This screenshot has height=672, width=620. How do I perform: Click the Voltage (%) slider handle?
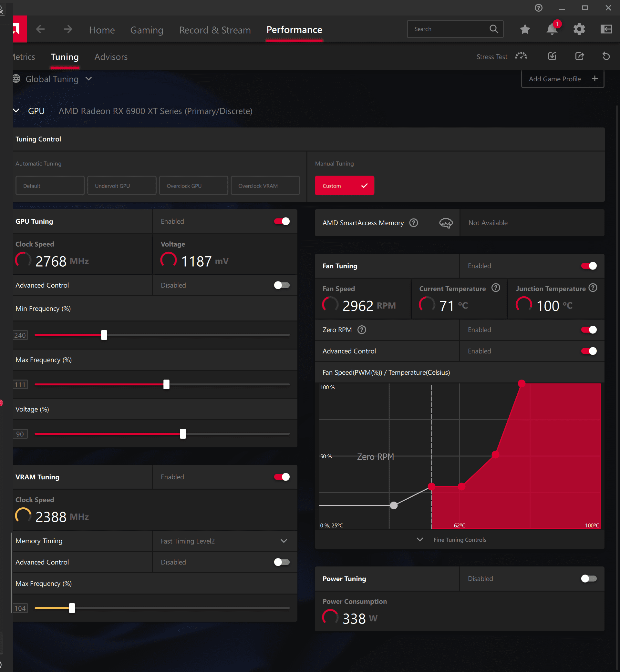[183, 433]
